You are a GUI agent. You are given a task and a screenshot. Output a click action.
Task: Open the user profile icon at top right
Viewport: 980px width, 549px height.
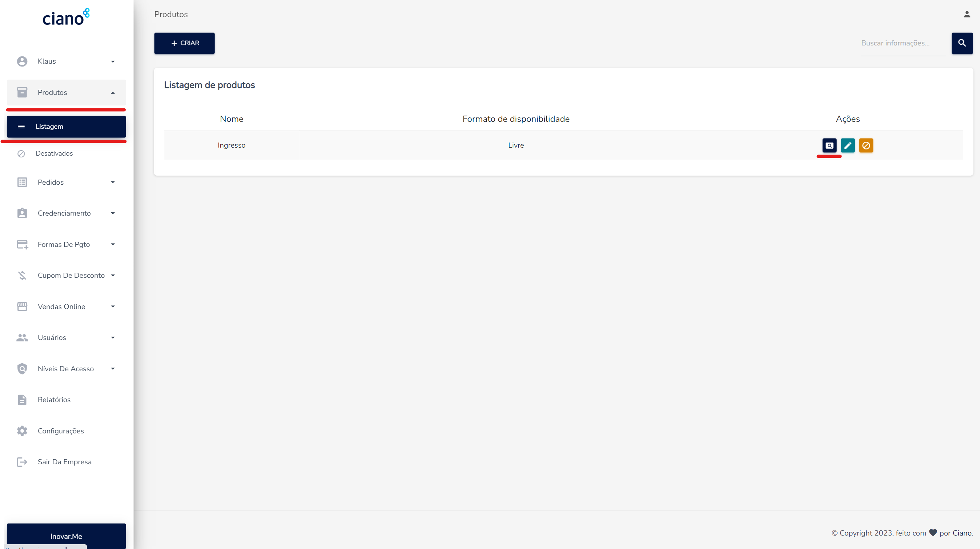[x=967, y=15]
